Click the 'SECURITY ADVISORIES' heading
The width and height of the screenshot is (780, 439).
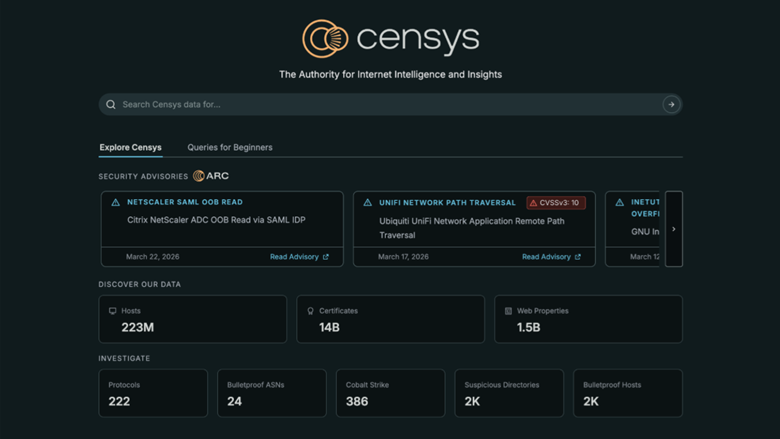tap(143, 176)
